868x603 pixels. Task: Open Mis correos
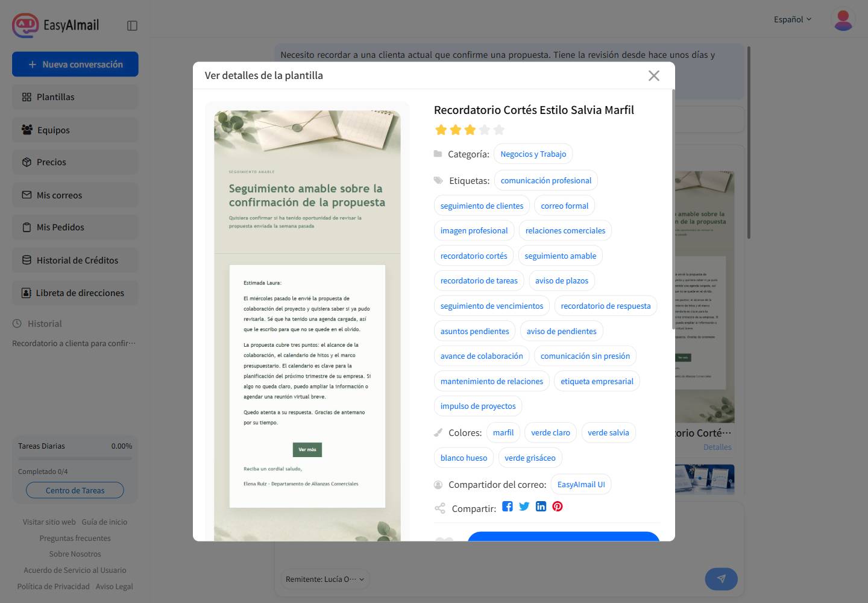pyautogui.click(x=75, y=195)
